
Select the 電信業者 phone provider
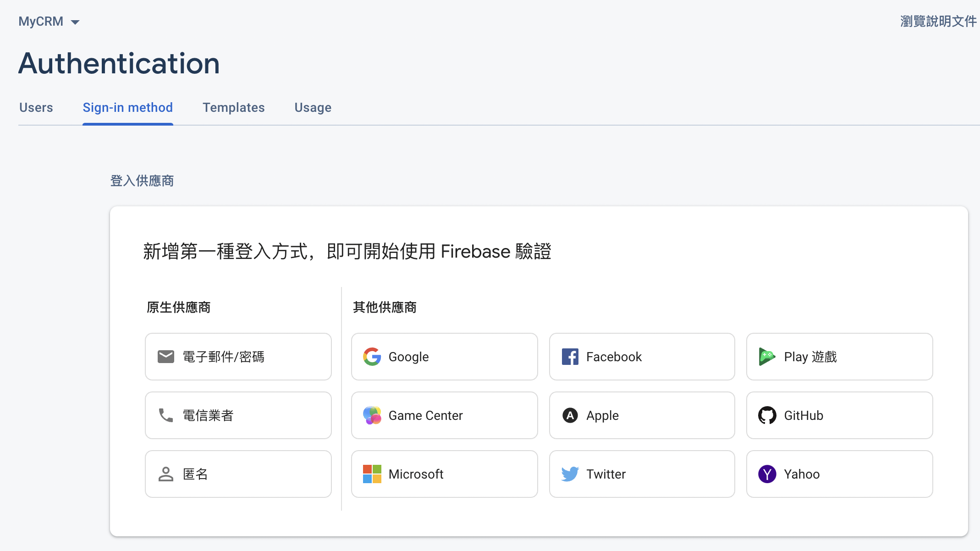238,415
